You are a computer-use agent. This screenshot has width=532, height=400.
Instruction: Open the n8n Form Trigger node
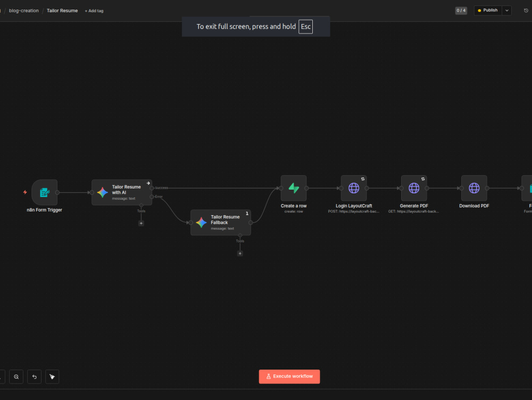[45, 192]
